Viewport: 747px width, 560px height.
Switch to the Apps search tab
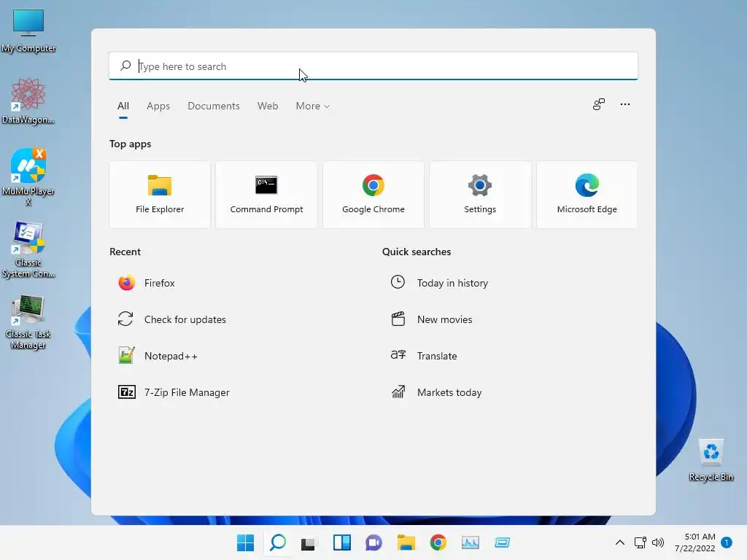158,106
